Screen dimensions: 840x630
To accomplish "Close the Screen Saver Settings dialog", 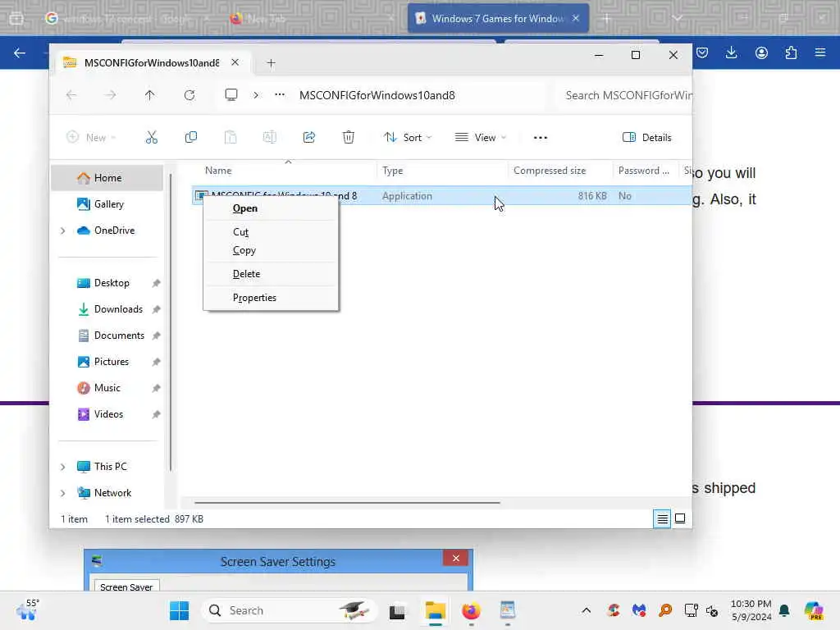I will point(456,558).
